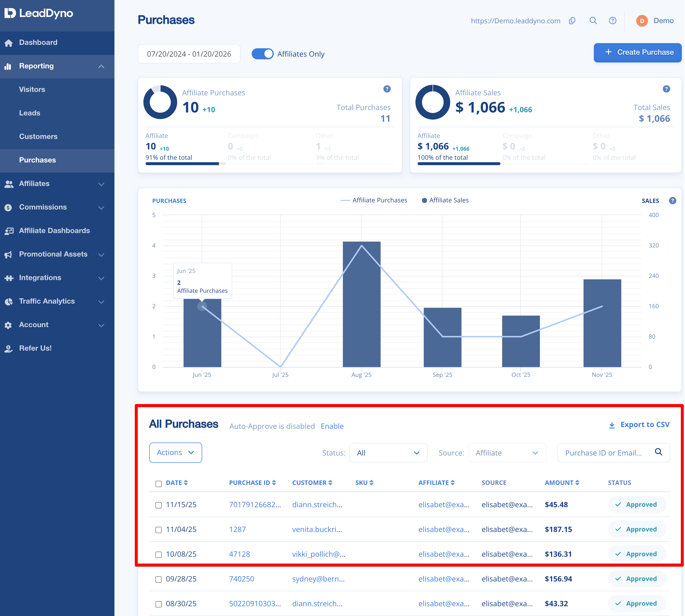The image size is (685, 616).
Task: Click the LeadDyno logo
Action: [39, 13]
